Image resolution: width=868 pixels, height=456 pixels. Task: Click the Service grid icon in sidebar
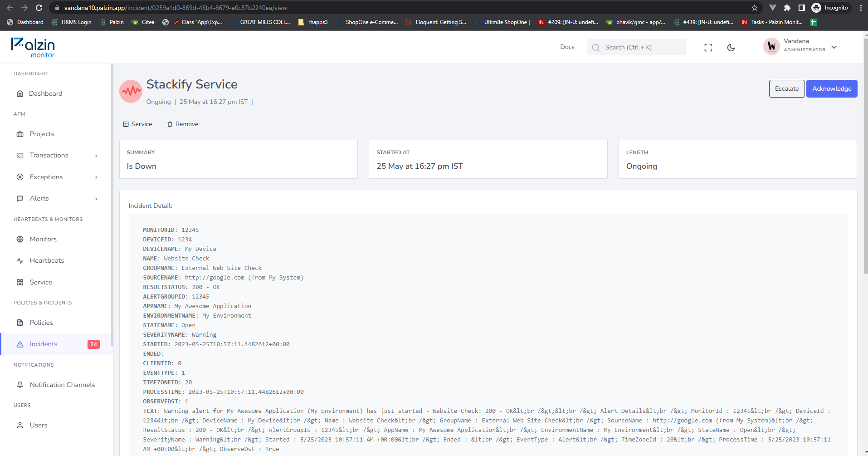20,282
